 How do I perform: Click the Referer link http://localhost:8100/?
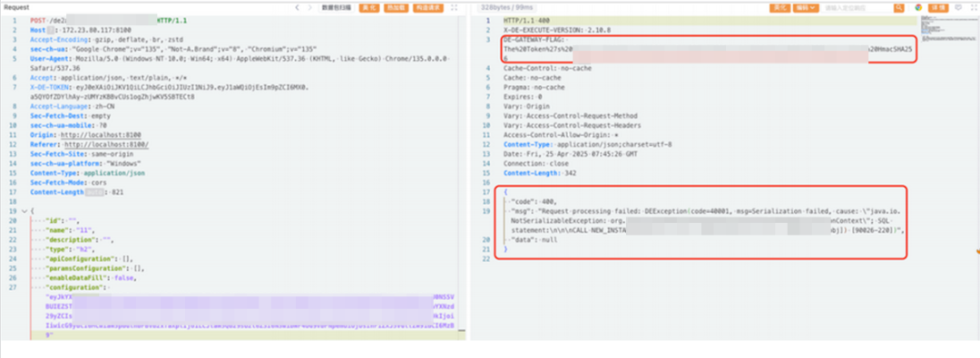(x=106, y=144)
